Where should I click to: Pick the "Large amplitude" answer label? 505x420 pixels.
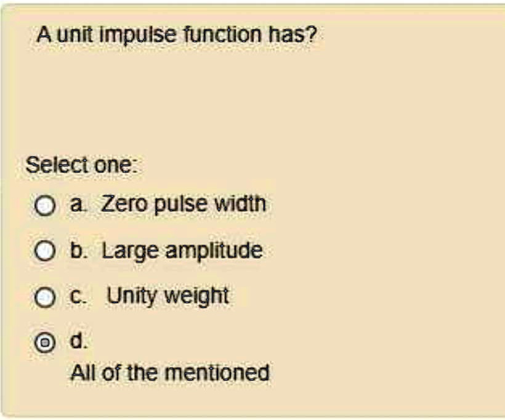[182, 251]
